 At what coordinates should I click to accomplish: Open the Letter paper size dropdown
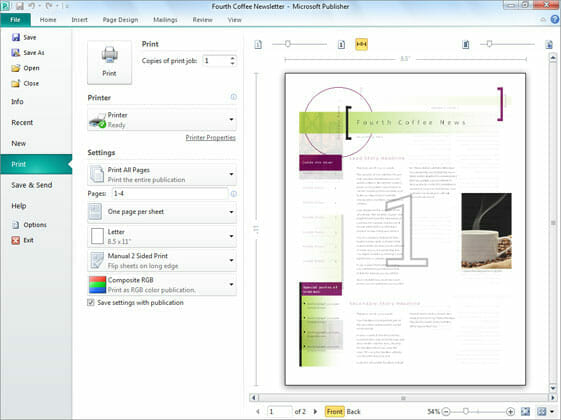(162, 236)
